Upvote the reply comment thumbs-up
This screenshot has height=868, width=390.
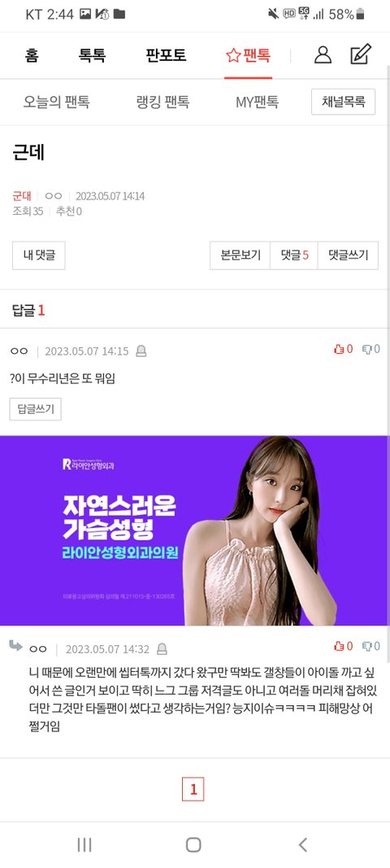point(343,646)
